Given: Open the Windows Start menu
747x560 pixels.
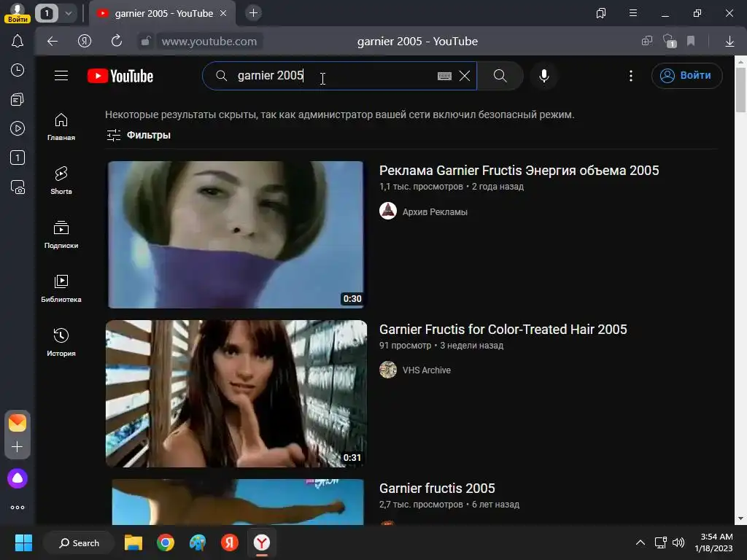Looking at the screenshot, I should tap(23, 542).
